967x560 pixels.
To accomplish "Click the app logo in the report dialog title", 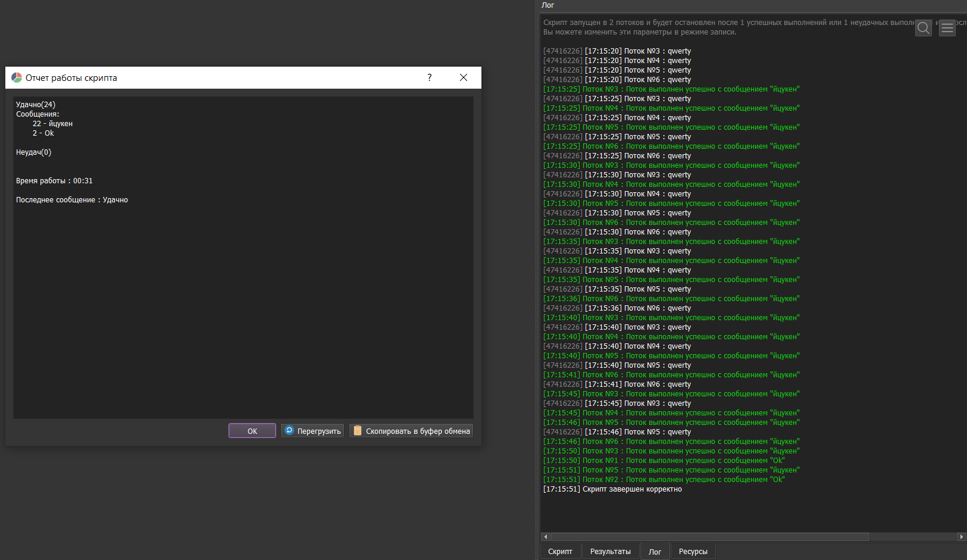I will [17, 78].
